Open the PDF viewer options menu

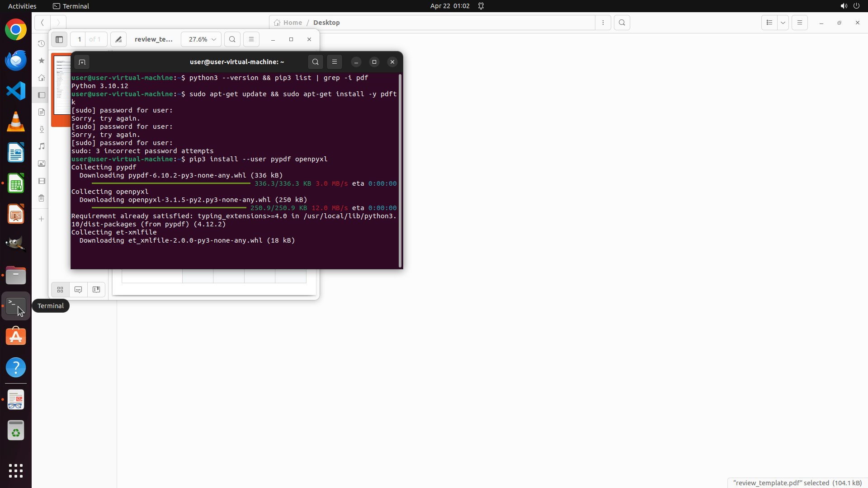251,39
